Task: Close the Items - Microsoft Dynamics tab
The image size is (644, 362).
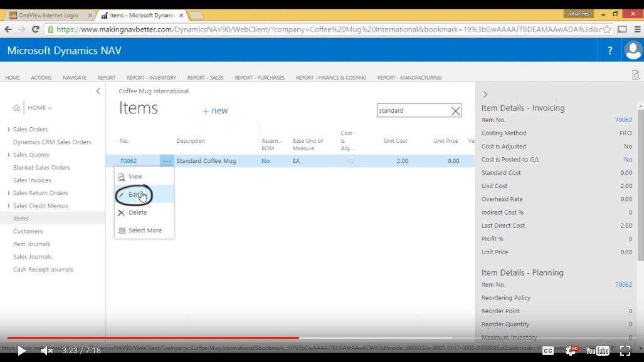Action: [181, 15]
